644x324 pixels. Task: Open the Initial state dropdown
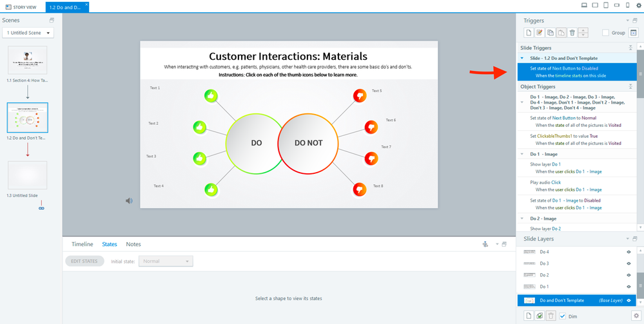pyautogui.click(x=166, y=261)
